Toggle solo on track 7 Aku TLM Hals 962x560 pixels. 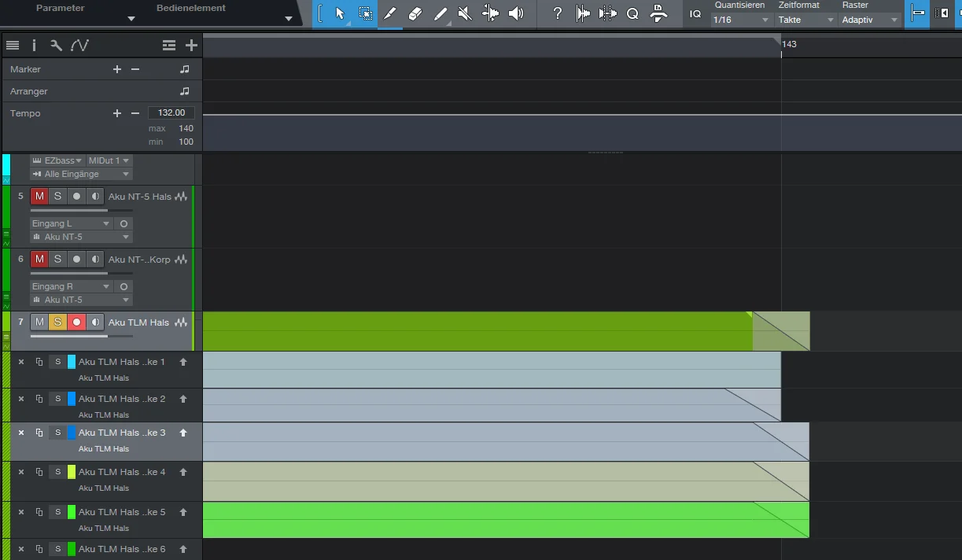[57, 322]
